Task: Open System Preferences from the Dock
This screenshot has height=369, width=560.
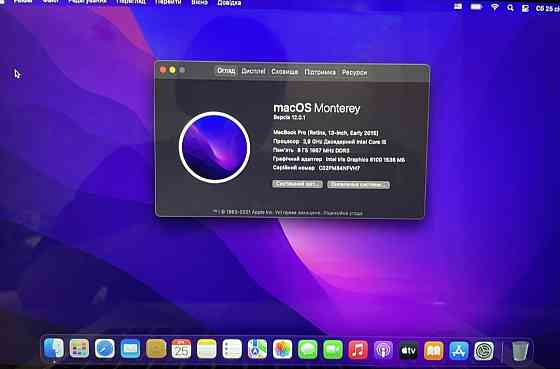Action: [484, 351]
